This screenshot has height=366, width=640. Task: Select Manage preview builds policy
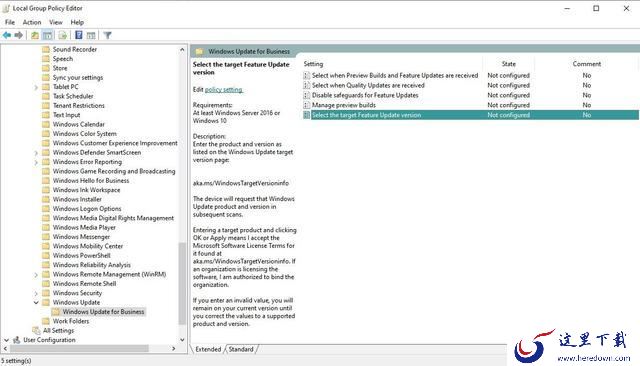coord(344,105)
